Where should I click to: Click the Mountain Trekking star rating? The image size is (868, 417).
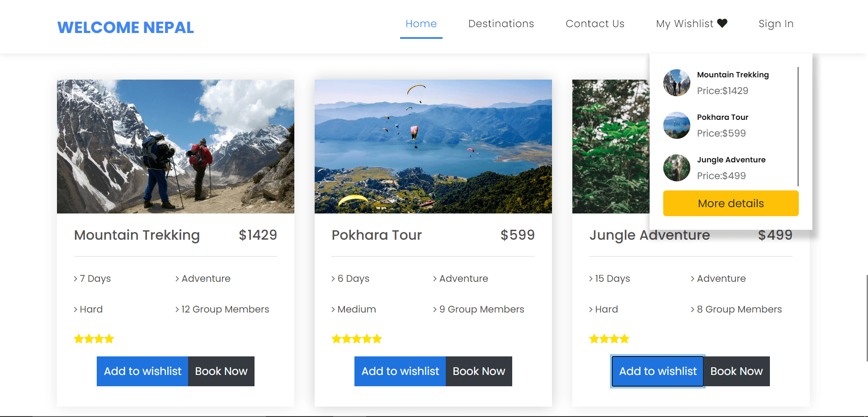(x=94, y=339)
